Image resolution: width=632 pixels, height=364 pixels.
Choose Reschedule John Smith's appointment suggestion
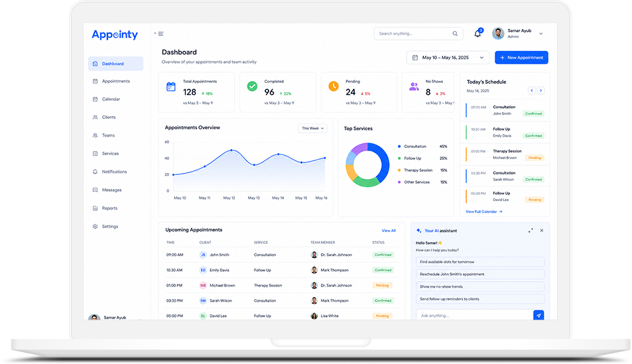coord(480,275)
